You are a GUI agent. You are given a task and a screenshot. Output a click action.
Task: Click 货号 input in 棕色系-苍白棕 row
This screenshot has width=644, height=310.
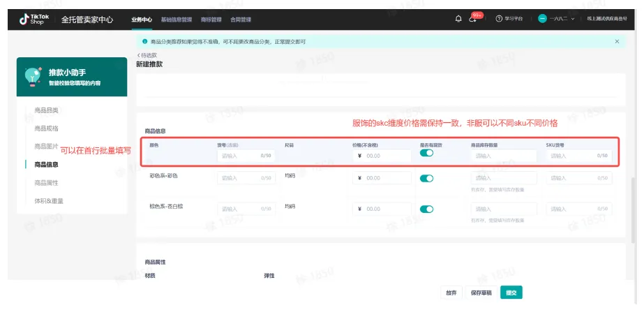tap(246, 209)
